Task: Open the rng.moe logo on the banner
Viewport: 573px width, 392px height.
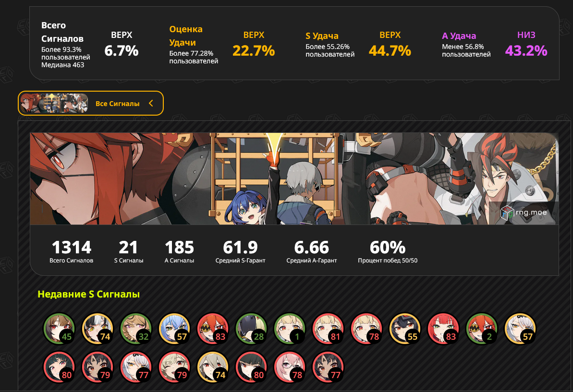Action: click(x=524, y=213)
